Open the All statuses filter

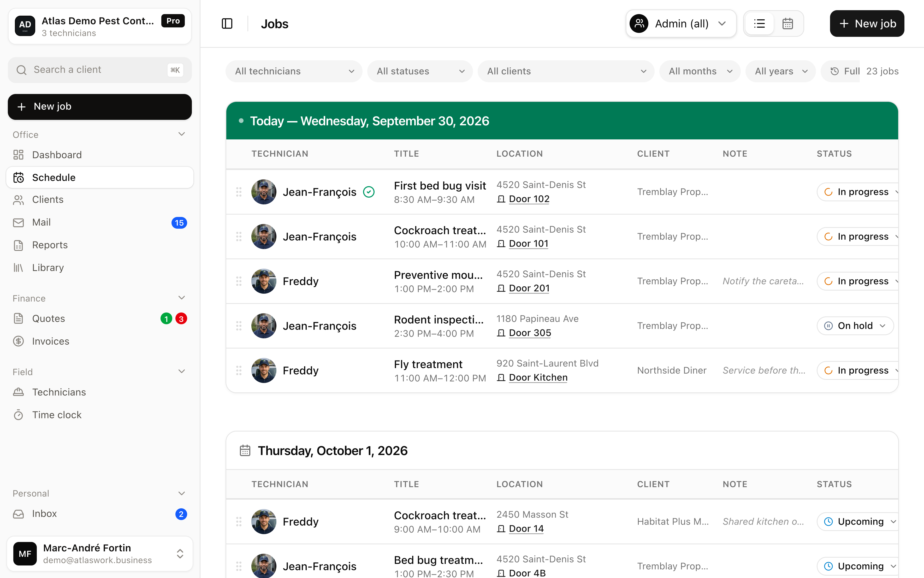click(420, 71)
